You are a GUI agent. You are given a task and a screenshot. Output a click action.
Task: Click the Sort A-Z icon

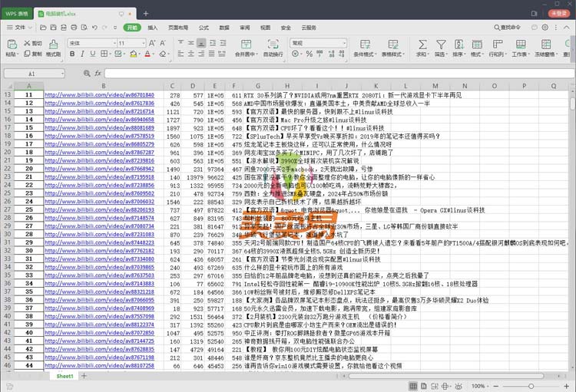pyautogui.click(x=458, y=44)
